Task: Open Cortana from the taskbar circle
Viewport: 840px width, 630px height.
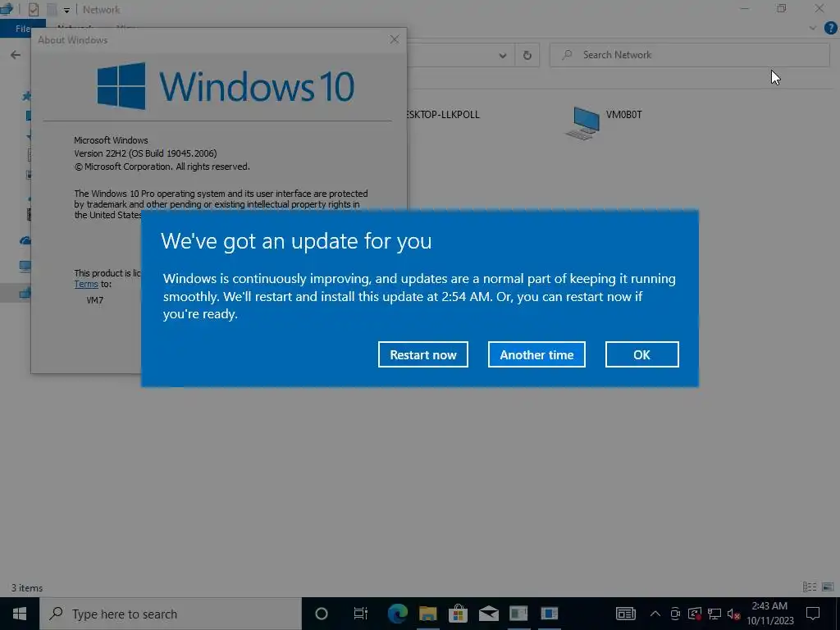Action: (322, 614)
